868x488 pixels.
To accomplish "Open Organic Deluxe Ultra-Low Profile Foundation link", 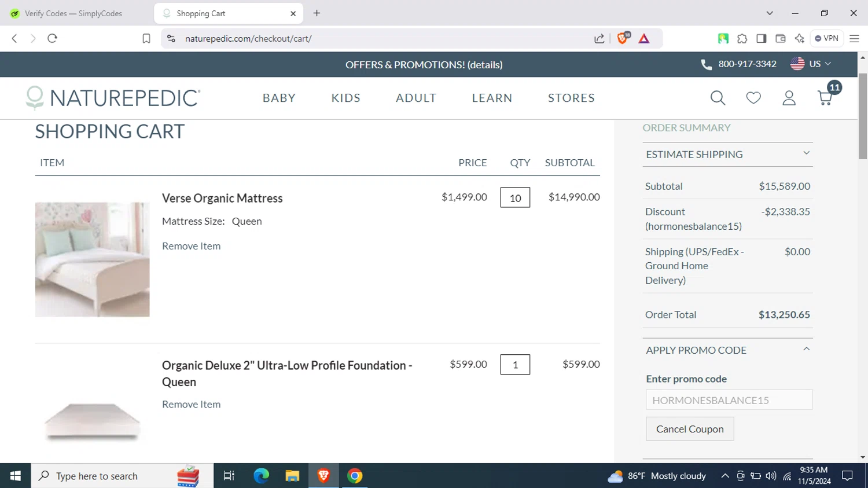I will (x=287, y=373).
